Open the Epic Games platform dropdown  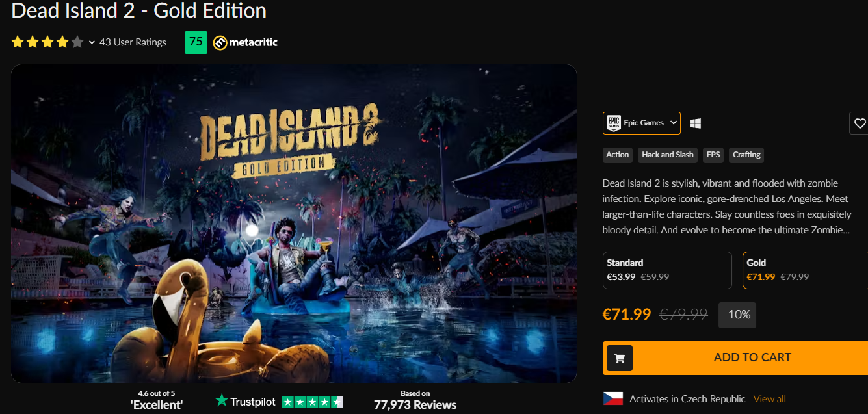coord(673,123)
